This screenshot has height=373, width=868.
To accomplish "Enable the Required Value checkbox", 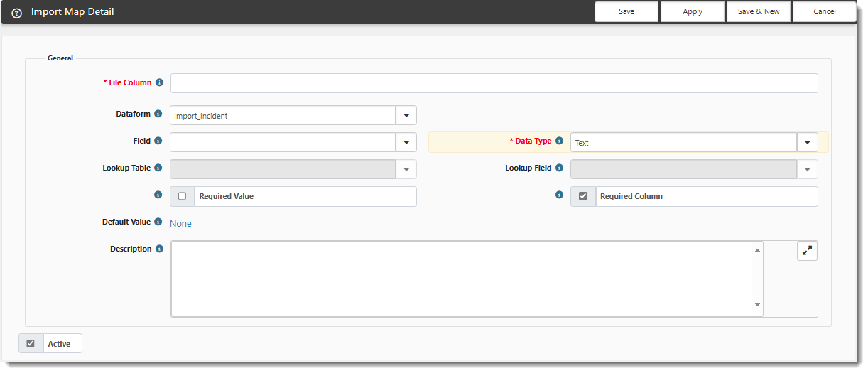I will 182,196.
